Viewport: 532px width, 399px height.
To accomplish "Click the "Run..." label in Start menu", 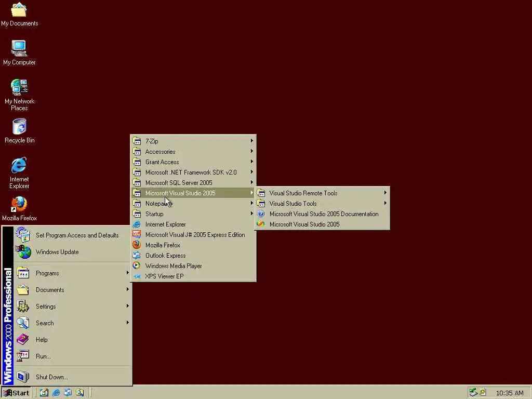I will (x=43, y=356).
